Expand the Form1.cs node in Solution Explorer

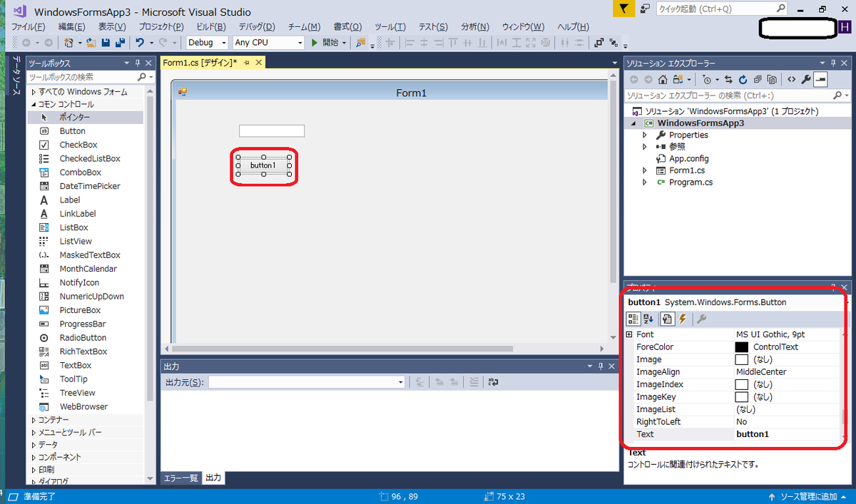pyautogui.click(x=644, y=170)
